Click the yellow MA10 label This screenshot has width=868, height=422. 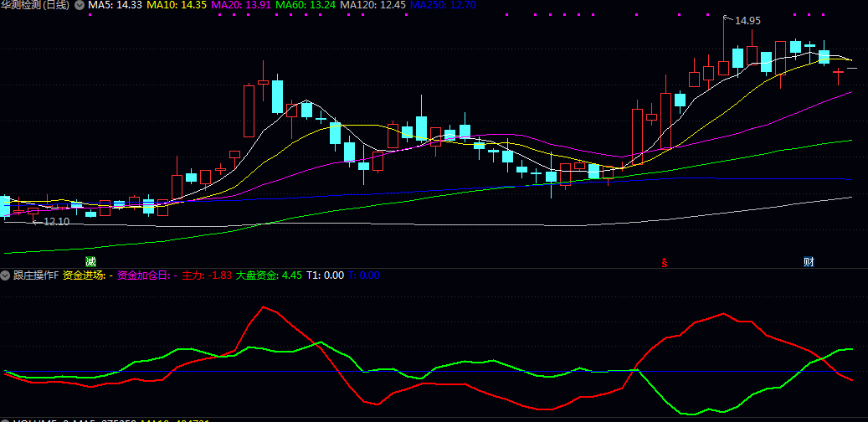(176, 5)
